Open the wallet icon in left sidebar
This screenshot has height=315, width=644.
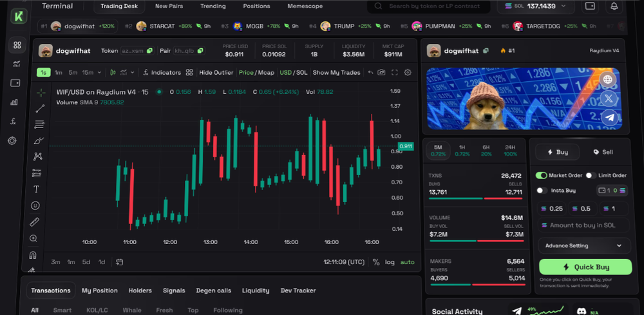point(15,83)
